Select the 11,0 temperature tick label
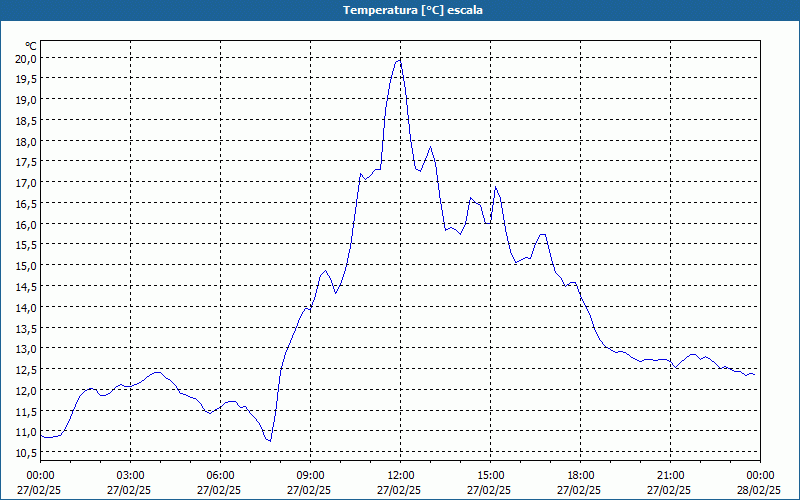800x500 pixels. [26, 432]
